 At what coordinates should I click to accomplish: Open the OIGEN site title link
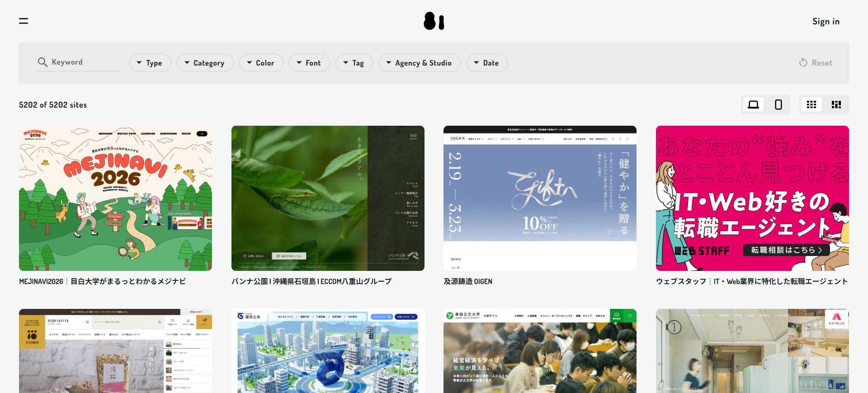click(x=468, y=281)
